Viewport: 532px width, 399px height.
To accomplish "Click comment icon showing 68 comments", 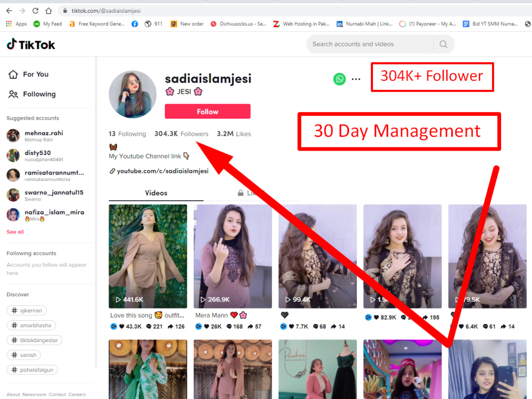I will pyautogui.click(x=315, y=327).
